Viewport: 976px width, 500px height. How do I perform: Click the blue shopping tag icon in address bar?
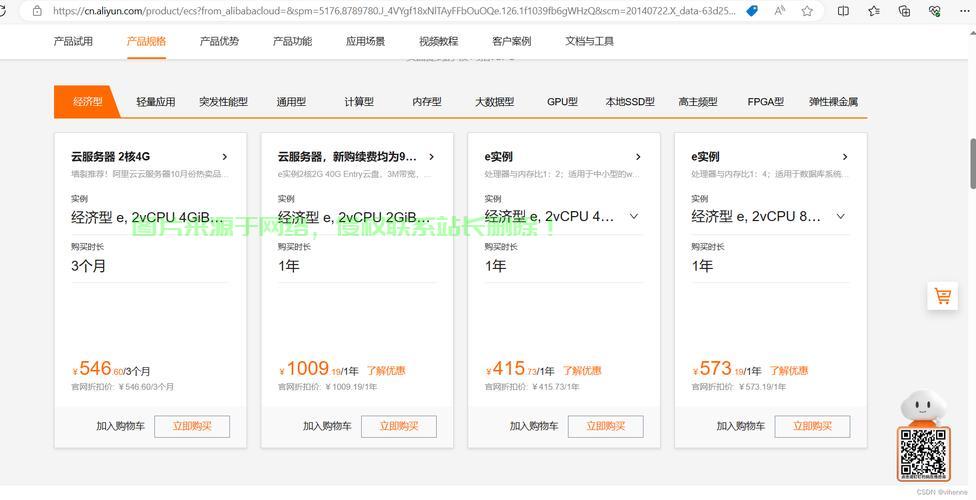[x=752, y=11]
